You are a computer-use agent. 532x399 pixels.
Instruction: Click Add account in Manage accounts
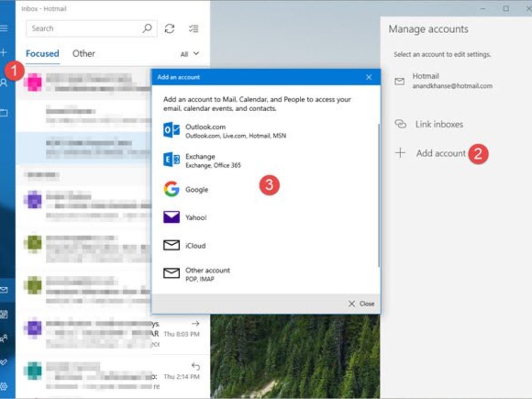pyautogui.click(x=430, y=153)
